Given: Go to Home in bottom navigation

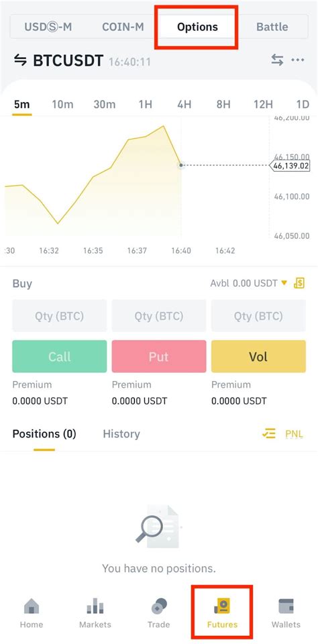Looking at the screenshot, I should pyautogui.click(x=32, y=613).
